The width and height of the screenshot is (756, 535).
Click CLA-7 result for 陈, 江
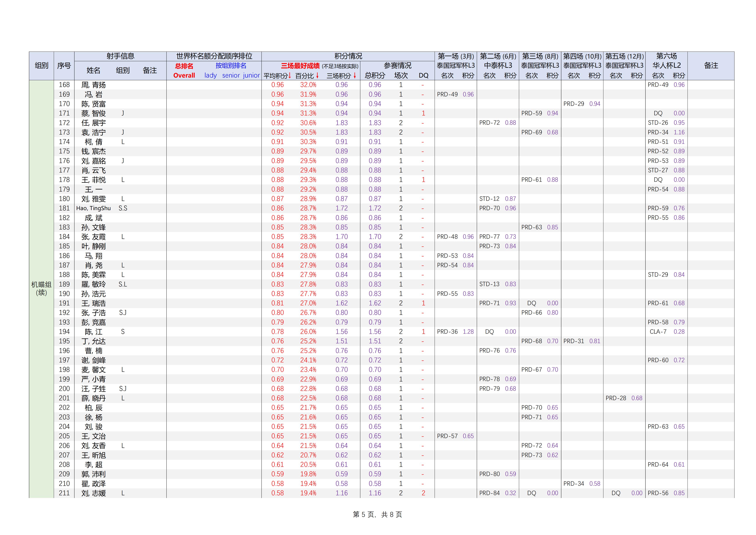pyautogui.click(x=658, y=332)
